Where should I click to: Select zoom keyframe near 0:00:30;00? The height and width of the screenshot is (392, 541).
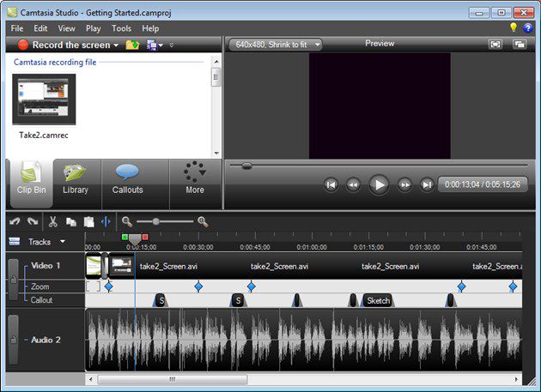click(x=198, y=286)
